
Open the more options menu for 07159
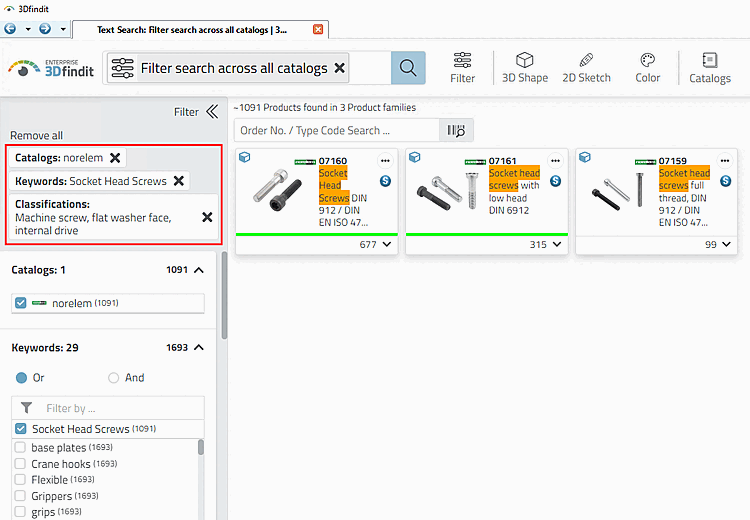pos(725,161)
